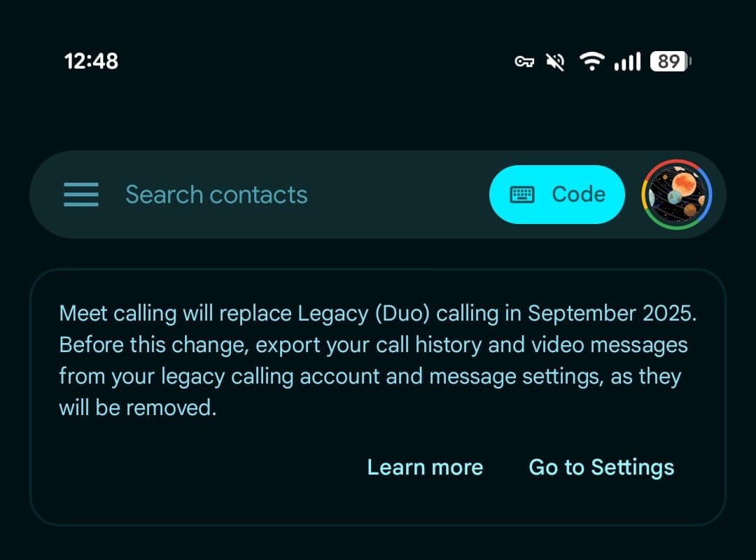756x560 pixels.
Task: Tap the VPN key status icon
Action: click(x=524, y=62)
